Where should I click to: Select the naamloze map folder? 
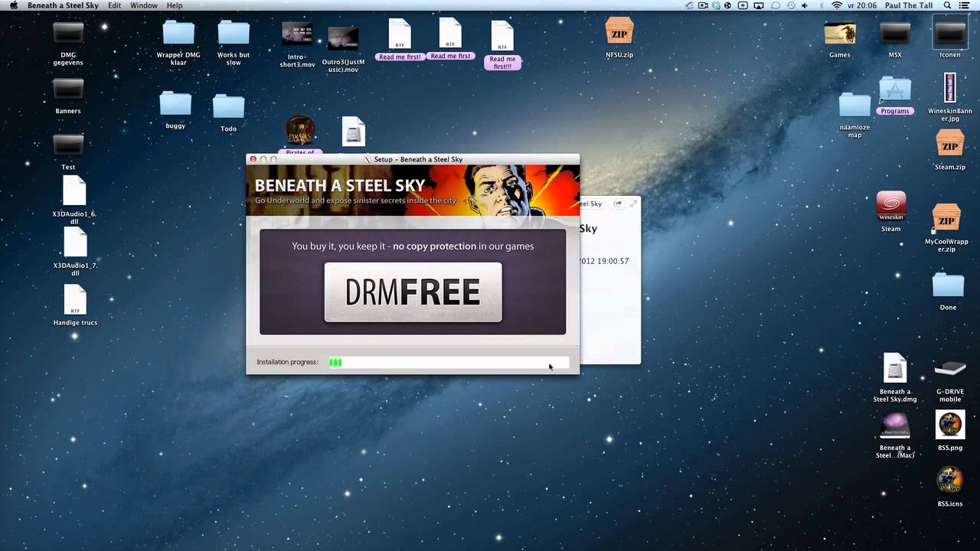coord(854,106)
